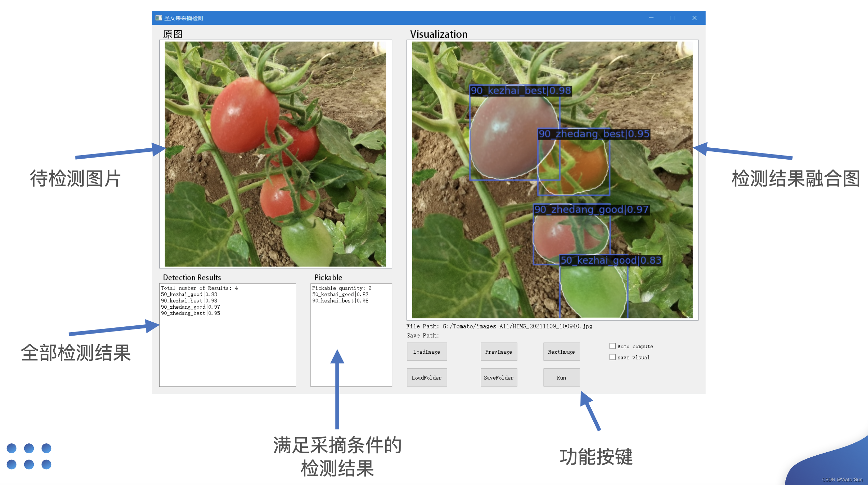Viewport: 868px width, 485px height.
Task: Click the LoadFolder button
Action: tap(426, 377)
